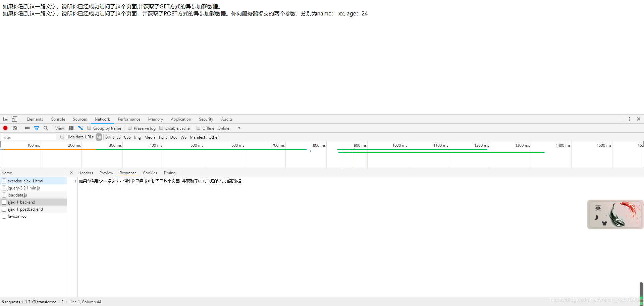Click the red load event timeline marker
Viewport: 644px width, 306px height.
tap(353, 158)
